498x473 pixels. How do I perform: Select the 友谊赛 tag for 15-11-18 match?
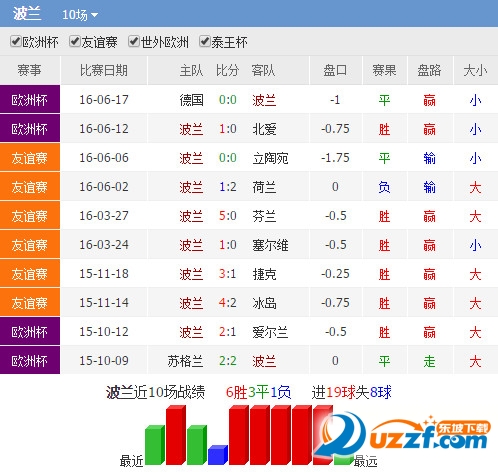pyautogui.click(x=30, y=273)
